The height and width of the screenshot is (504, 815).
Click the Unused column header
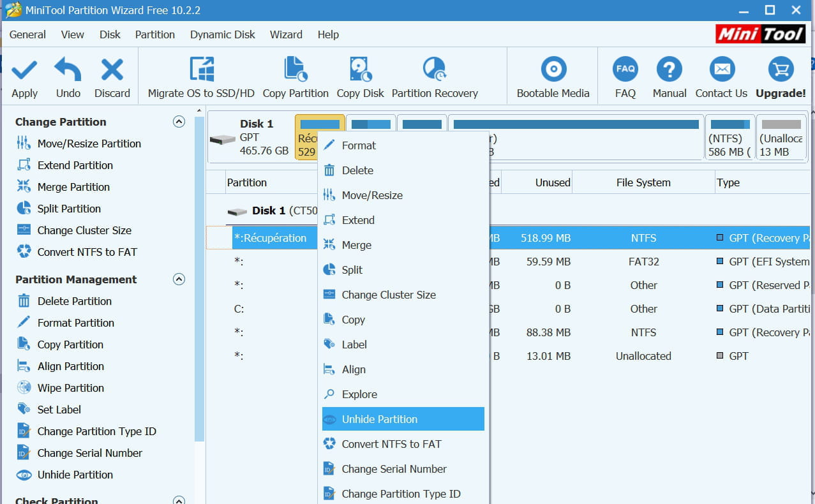[x=537, y=182]
